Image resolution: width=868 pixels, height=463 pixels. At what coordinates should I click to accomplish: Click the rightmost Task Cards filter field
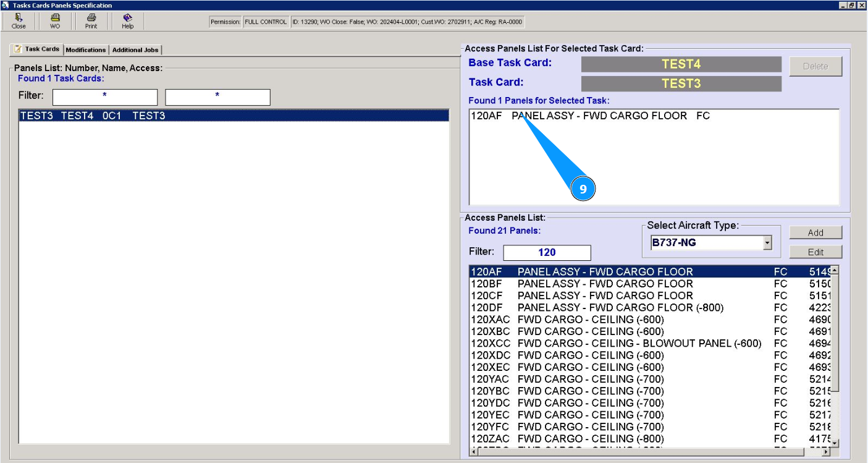tap(217, 97)
